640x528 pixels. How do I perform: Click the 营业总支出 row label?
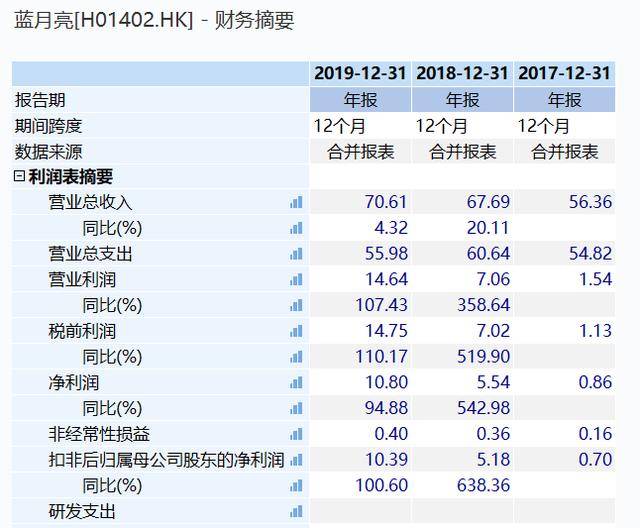pyautogui.click(x=90, y=254)
